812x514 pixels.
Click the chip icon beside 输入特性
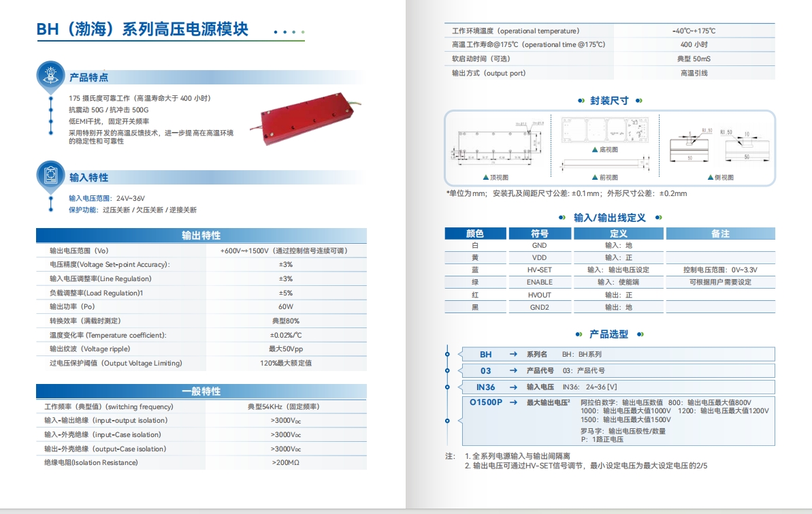click(x=50, y=175)
